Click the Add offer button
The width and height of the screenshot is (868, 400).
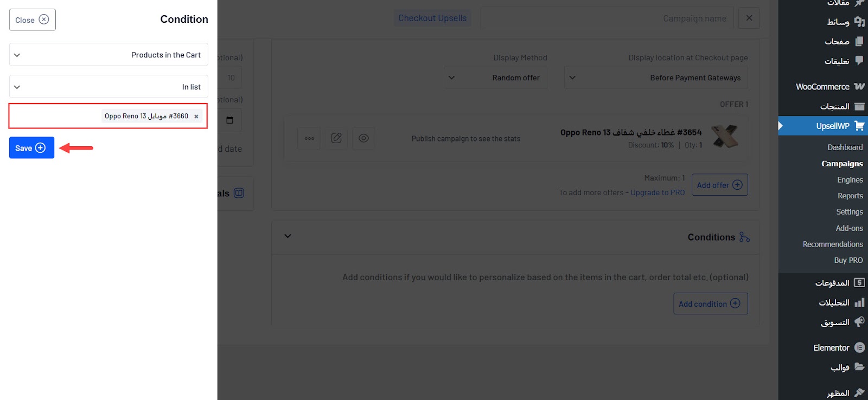(x=719, y=185)
